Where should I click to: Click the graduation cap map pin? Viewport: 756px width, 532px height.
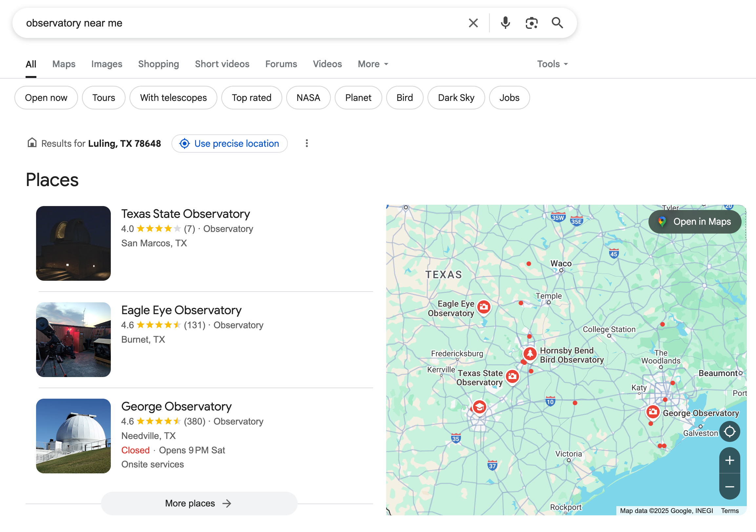(479, 408)
